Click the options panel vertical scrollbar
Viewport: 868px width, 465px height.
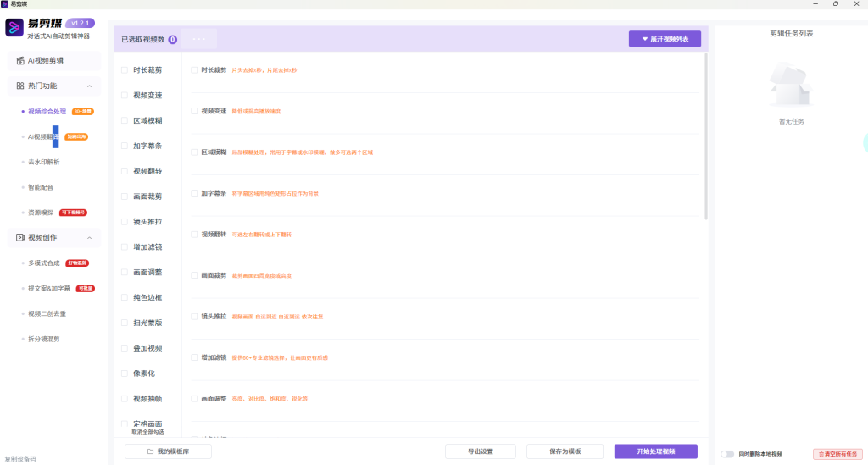pos(706,136)
